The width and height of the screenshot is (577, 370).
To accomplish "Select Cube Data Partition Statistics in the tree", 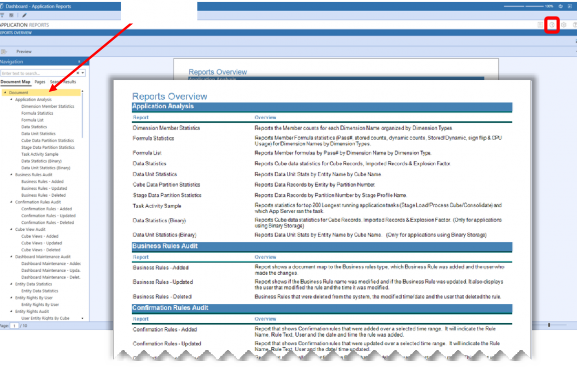I will [x=47, y=140].
